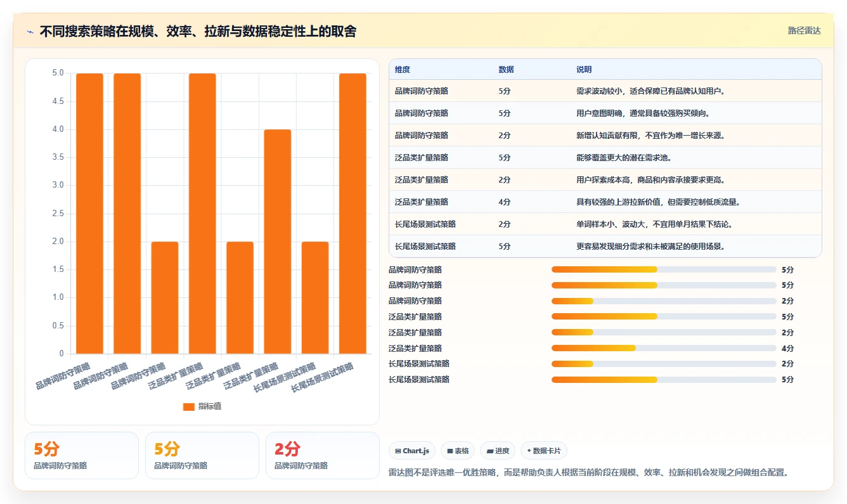Select the 进度 tag chip

pyautogui.click(x=498, y=451)
